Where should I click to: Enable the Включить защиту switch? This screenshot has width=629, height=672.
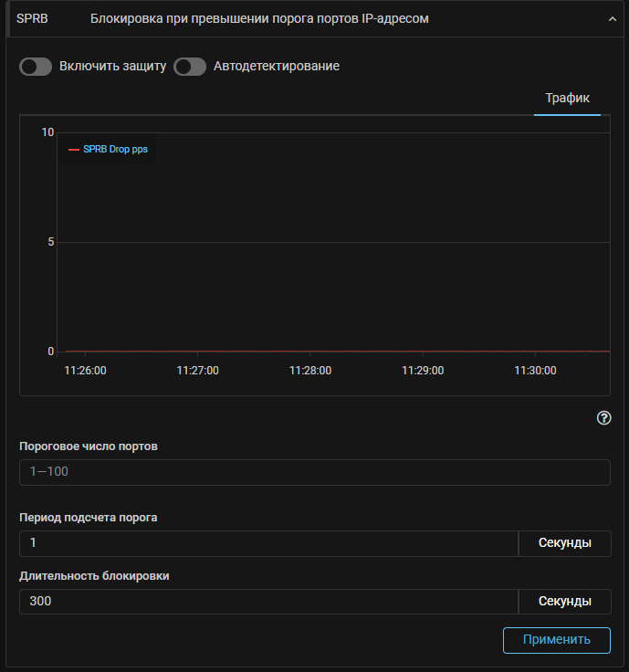click(x=36, y=67)
